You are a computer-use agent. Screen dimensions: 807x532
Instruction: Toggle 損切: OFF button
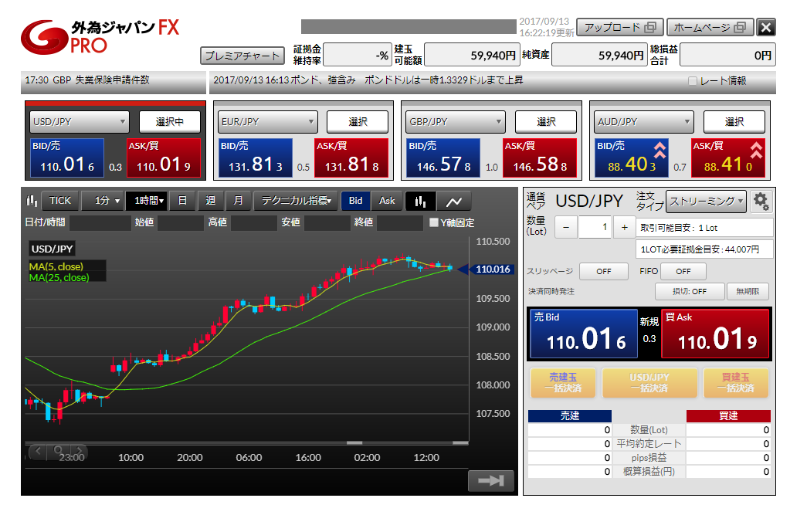[690, 291]
